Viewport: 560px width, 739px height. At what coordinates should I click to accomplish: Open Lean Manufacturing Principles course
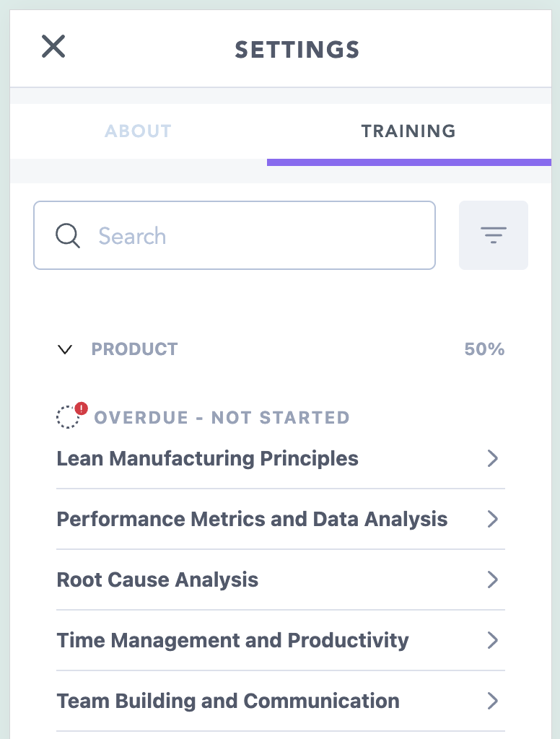(208, 458)
